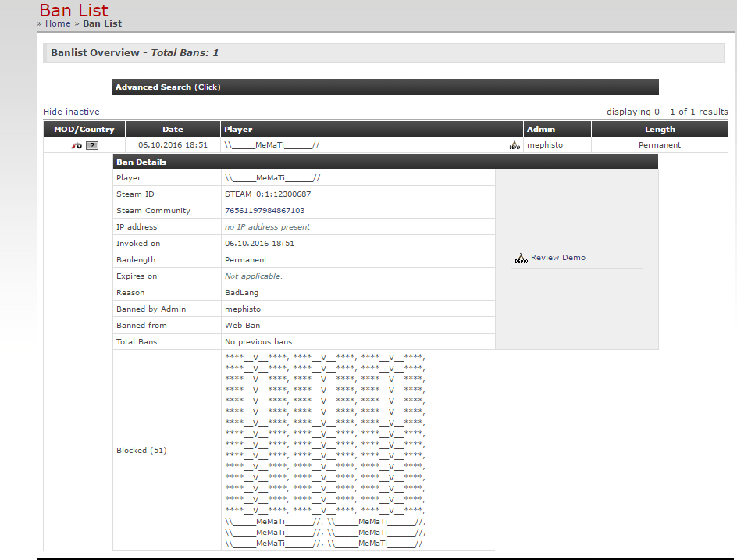Click the Ban List breadcrumb link
Screen dimensions: 737x560
click(102, 23)
